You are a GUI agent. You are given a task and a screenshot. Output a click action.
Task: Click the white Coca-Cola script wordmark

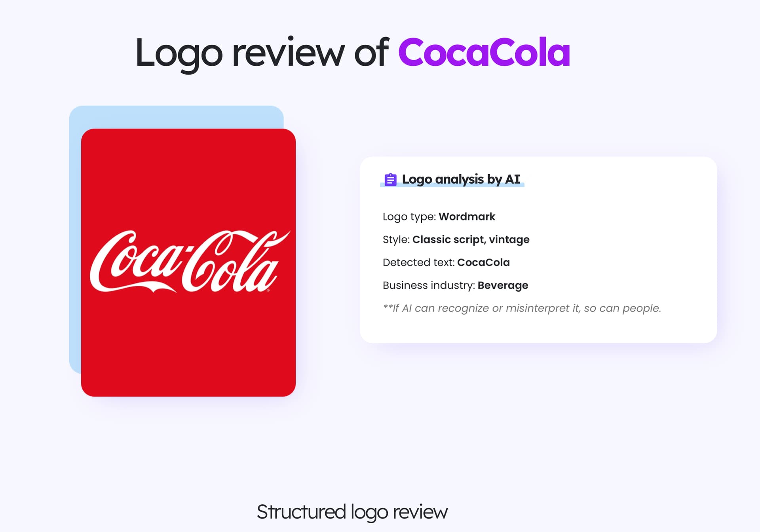tap(190, 261)
